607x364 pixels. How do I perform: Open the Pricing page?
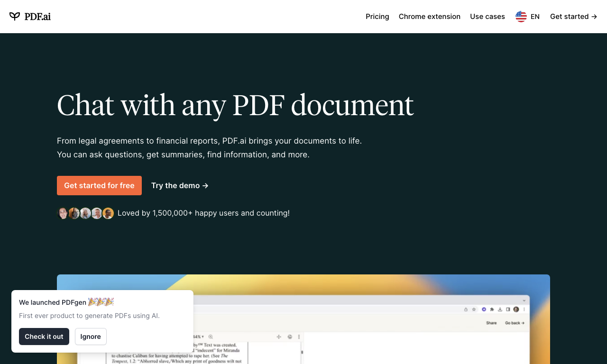[x=377, y=17]
